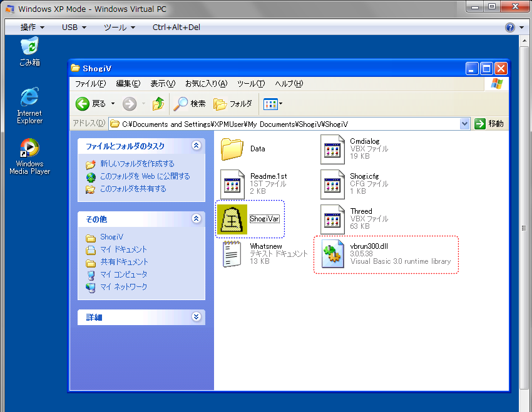Click the Virtual PC help question icon

point(510,28)
